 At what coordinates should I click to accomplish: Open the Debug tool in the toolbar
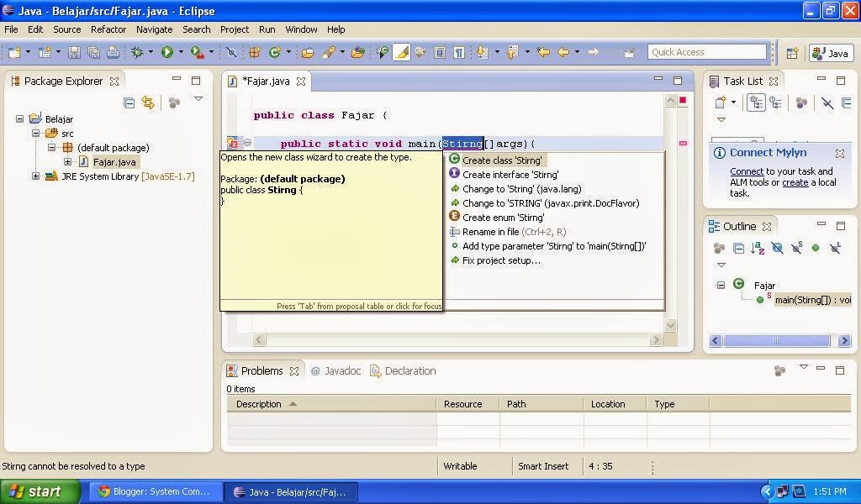pos(136,52)
